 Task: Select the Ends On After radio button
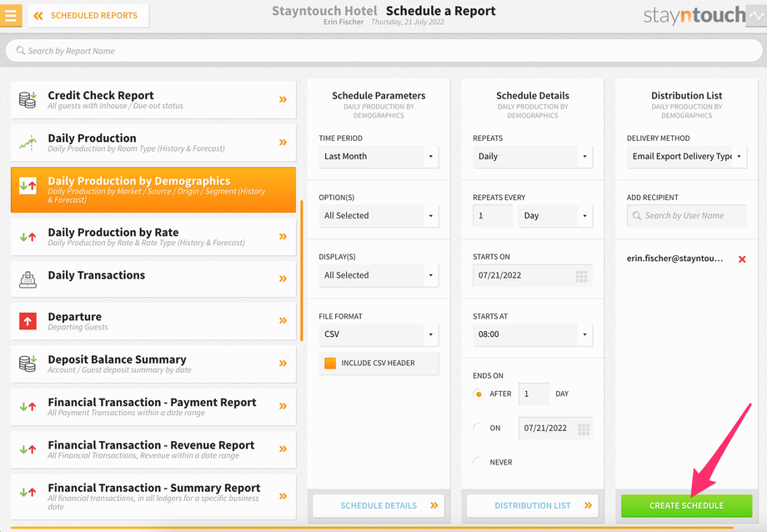479,394
